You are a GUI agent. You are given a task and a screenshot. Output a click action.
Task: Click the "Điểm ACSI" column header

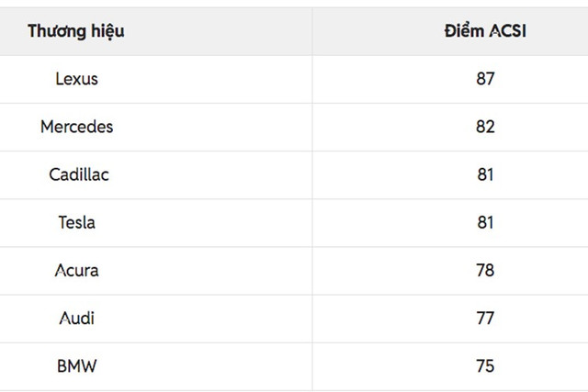485,31
